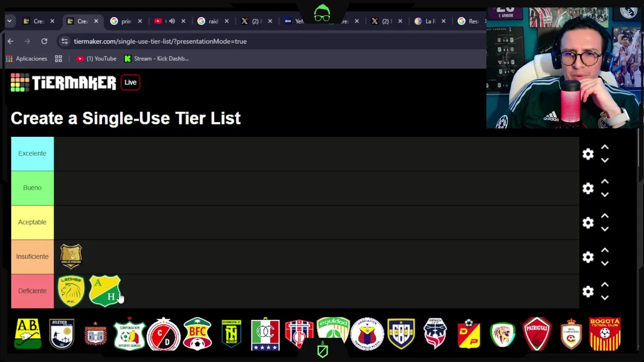Close the active TierMaker tab
The image size is (644, 362).
[96, 21]
